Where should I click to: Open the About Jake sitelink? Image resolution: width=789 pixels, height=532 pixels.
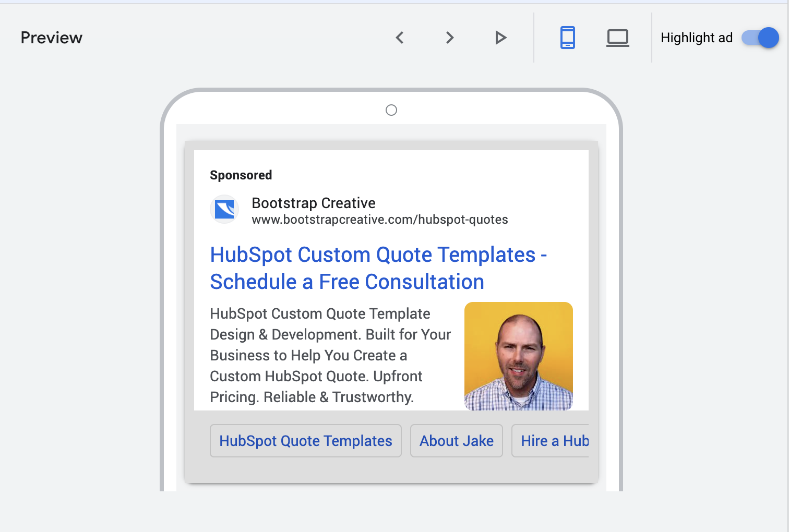point(456,441)
